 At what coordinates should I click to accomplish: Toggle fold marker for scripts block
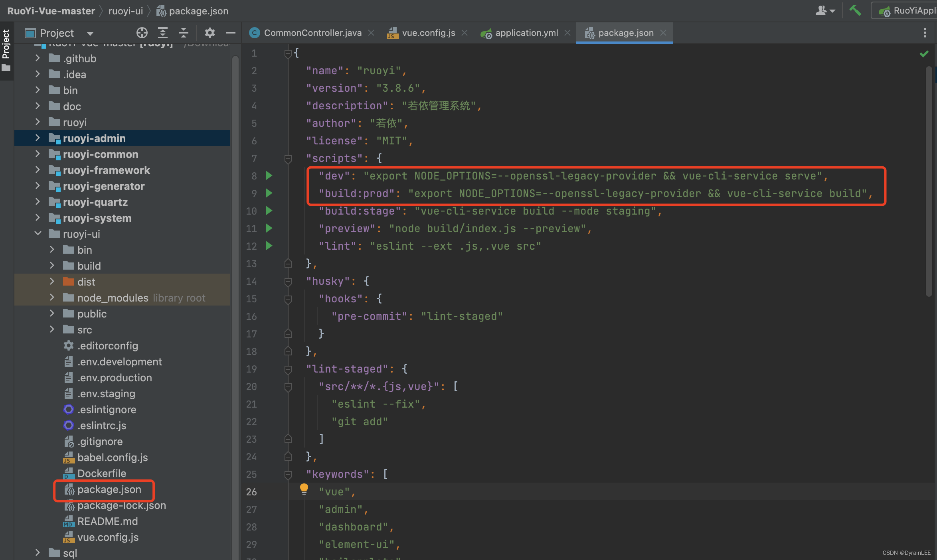288,159
